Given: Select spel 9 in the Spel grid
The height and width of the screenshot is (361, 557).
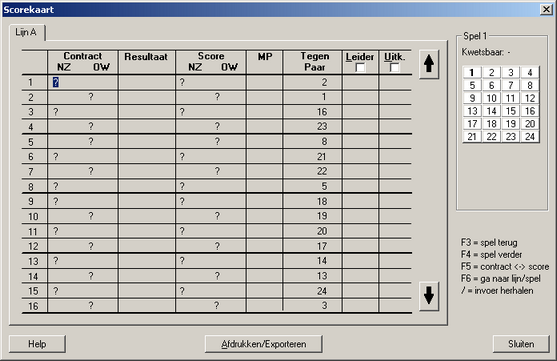Looking at the screenshot, I should (x=472, y=98).
